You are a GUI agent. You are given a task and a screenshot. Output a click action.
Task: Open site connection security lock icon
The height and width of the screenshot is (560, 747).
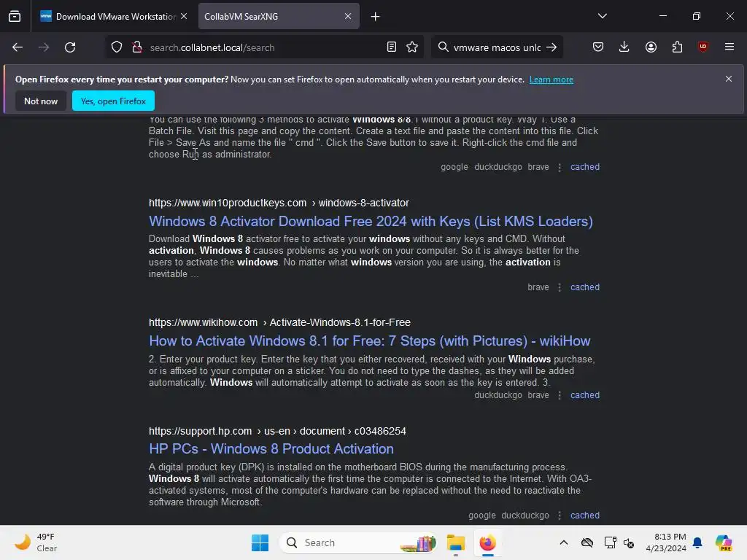[137, 47]
